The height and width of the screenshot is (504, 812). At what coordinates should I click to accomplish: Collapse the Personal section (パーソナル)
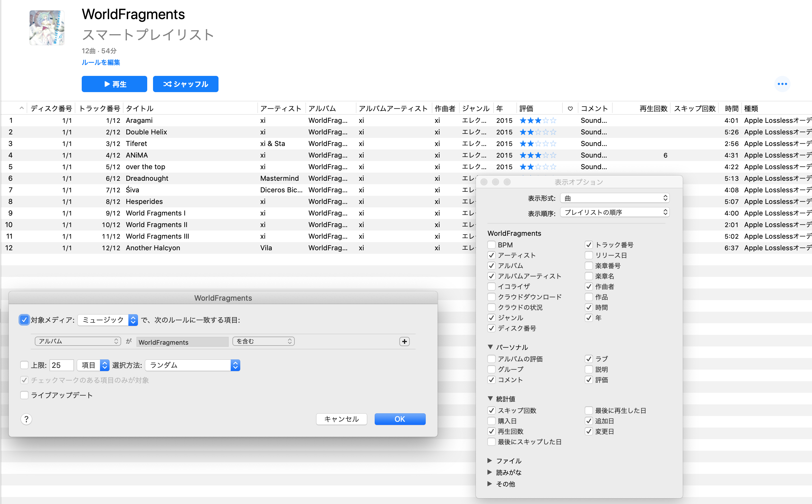[x=490, y=347]
